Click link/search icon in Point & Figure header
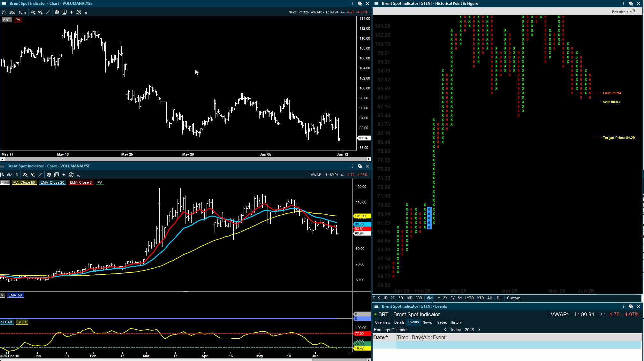Viewport: 644px width, 361px height. coord(631,4)
